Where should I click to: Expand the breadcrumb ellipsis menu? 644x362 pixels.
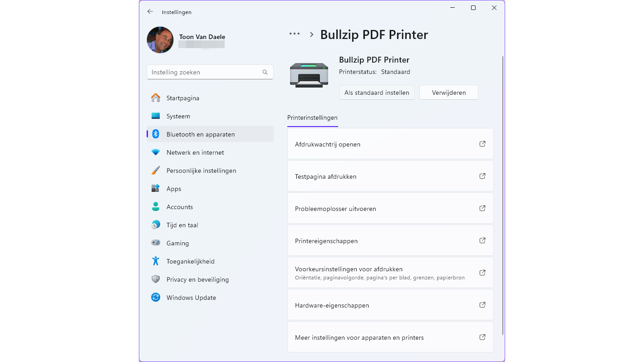(295, 34)
